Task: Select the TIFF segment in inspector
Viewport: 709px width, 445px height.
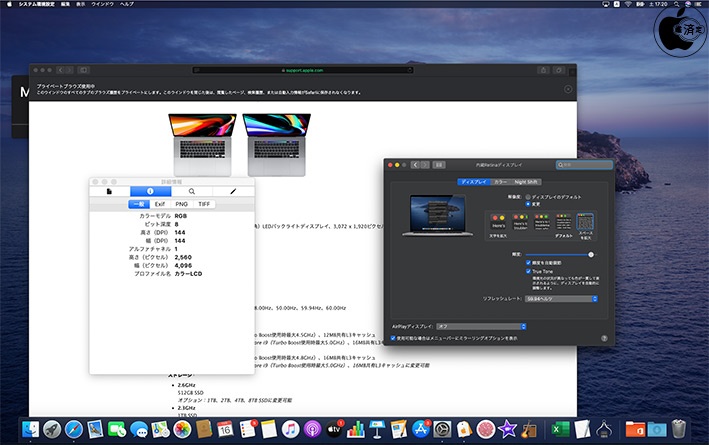Action: pos(204,204)
